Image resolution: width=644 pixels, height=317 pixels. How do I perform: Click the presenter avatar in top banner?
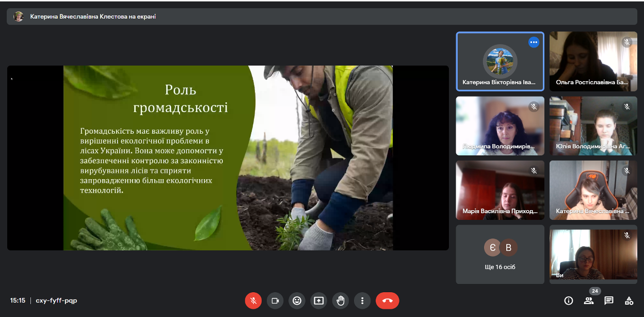pos(19,17)
